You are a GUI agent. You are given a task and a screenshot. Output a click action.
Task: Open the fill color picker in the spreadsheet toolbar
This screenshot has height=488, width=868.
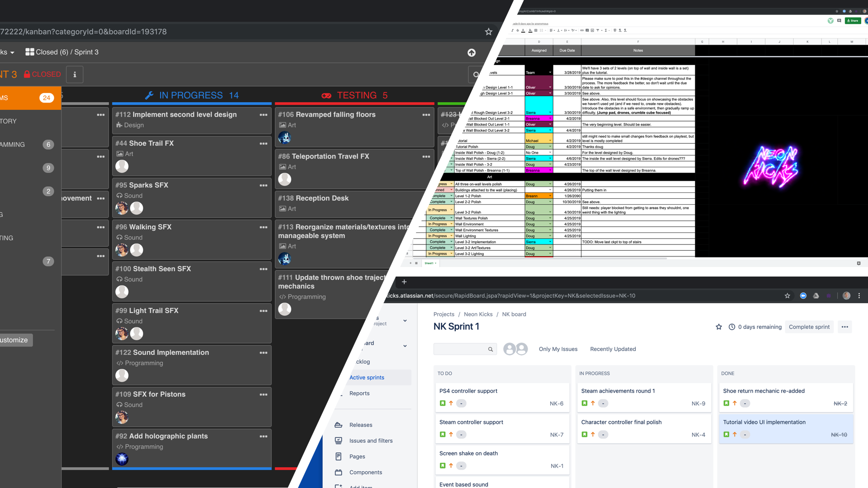[530, 30]
